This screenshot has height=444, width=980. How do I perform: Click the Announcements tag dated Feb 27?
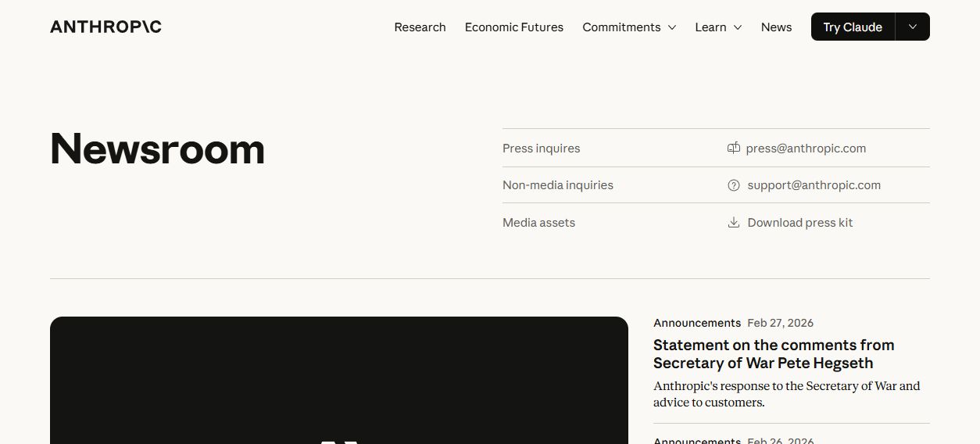pos(697,323)
